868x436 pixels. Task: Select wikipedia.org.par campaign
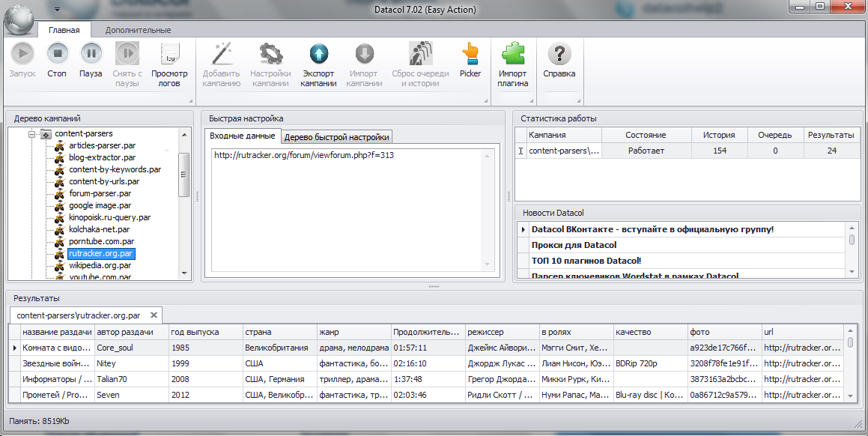coord(100,265)
